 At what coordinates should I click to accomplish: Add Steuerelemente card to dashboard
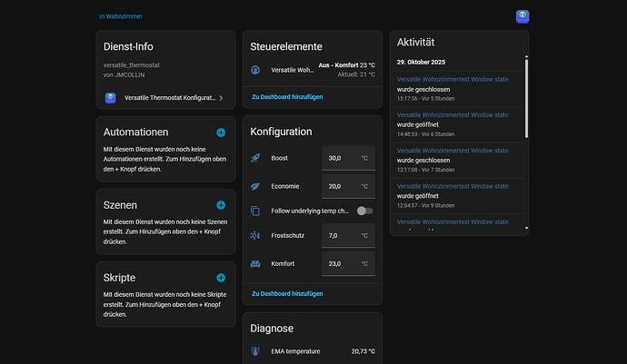(x=287, y=97)
